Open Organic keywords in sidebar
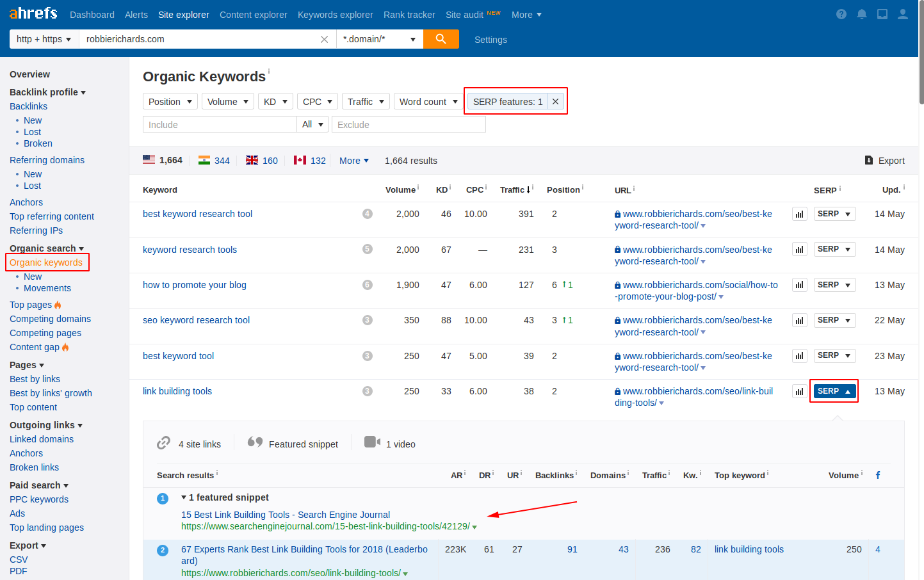This screenshot has height=580, width=924. tap(46, 262)
